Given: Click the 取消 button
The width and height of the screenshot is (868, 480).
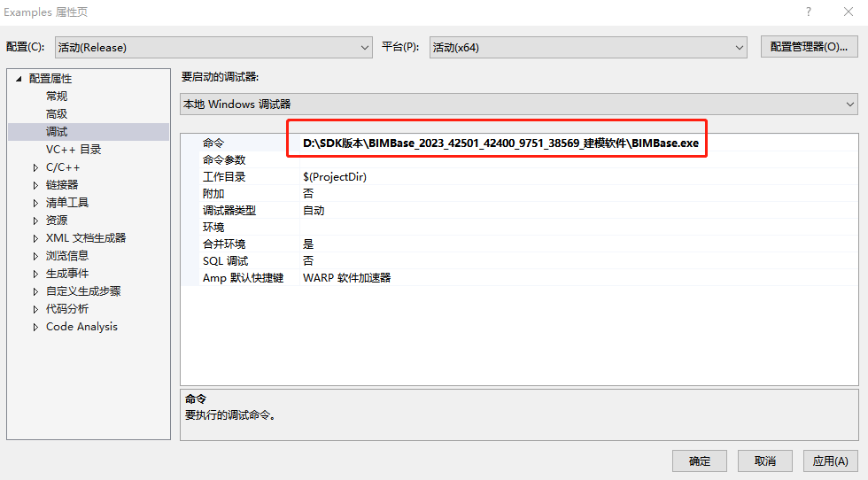Looking at the screenshot, I should tap(765, 461).
